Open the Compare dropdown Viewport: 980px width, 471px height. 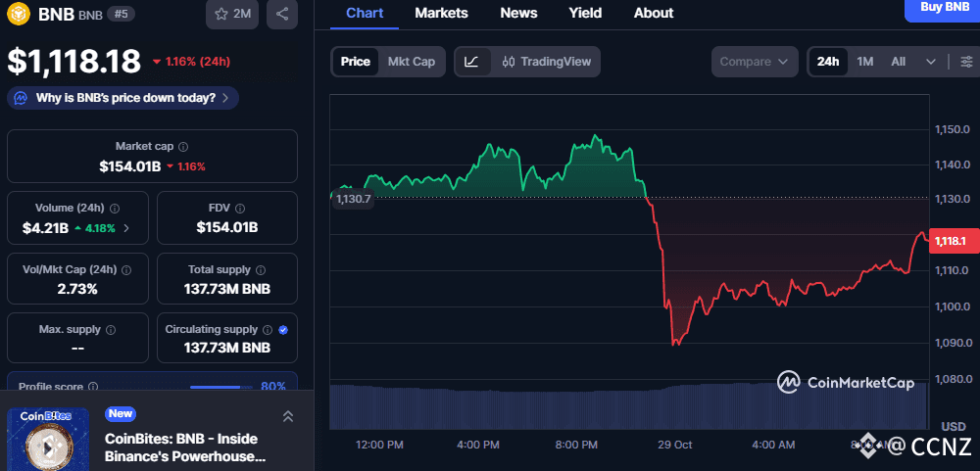[x=754, y=62]
